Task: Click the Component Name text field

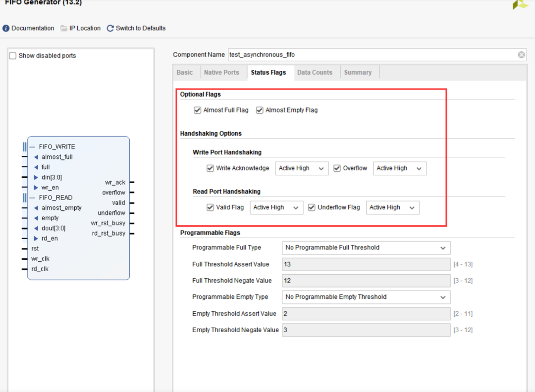Action: (372, 55)
